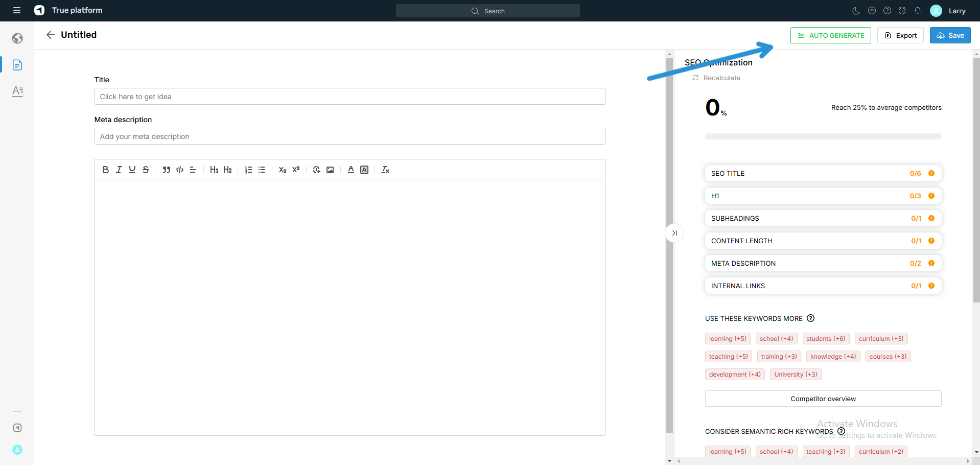Open the Competitor overview

click(823, 399)
